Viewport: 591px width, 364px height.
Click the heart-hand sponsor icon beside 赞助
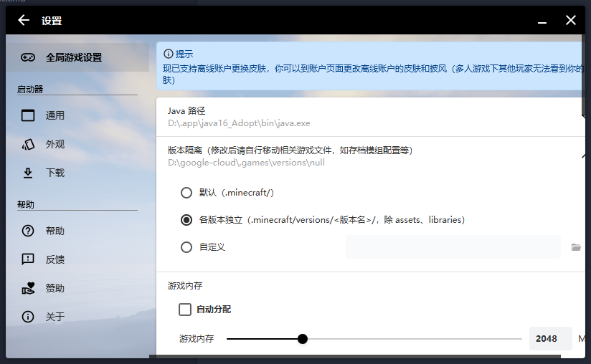coord(28,288)
